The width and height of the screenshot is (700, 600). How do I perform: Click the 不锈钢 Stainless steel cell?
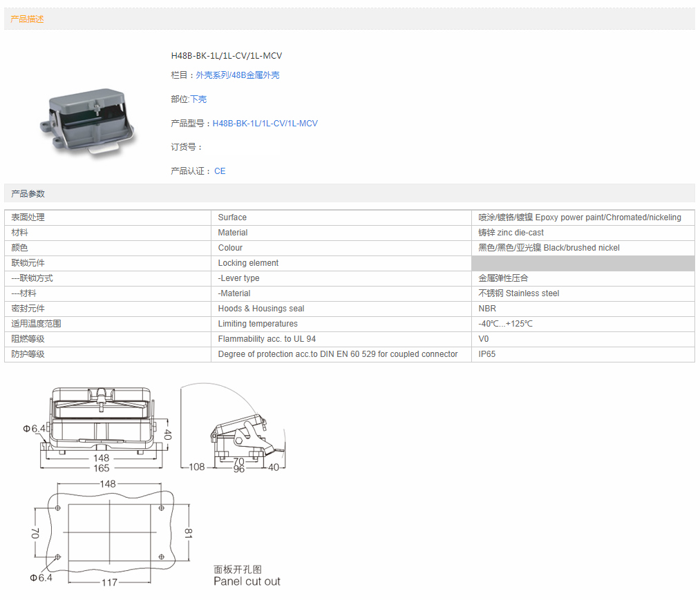[x=518, y=293]
